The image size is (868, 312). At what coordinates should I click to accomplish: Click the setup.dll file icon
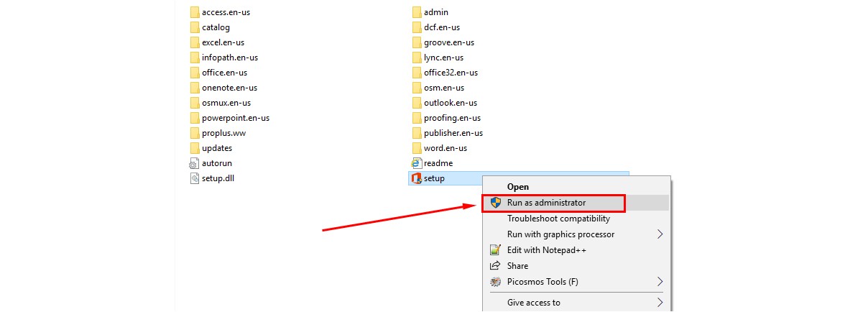coord(194,178)
